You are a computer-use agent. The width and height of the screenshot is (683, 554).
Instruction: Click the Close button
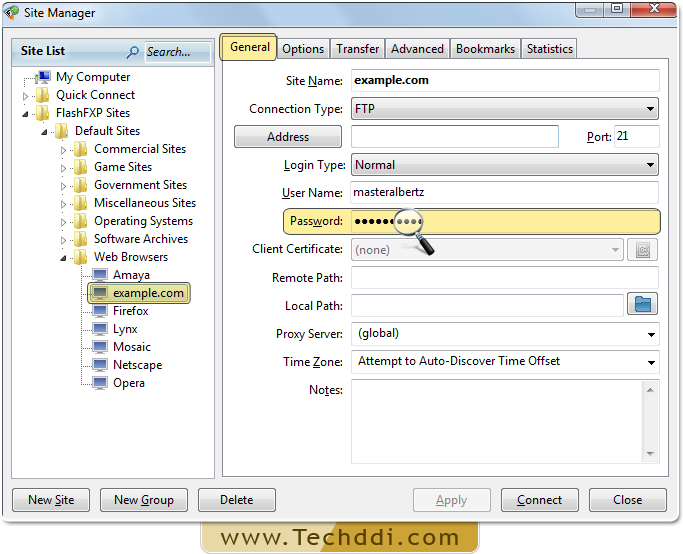click(627, 500)
